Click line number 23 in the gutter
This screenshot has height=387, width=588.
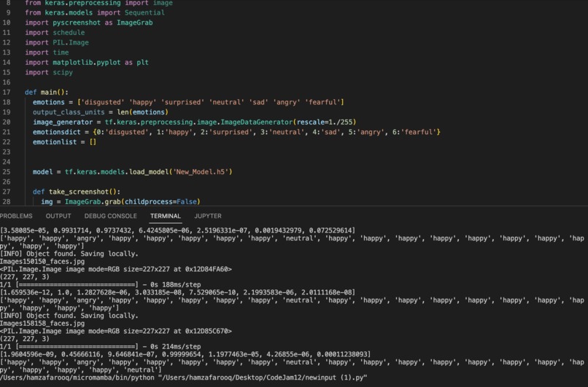point(7,152)
